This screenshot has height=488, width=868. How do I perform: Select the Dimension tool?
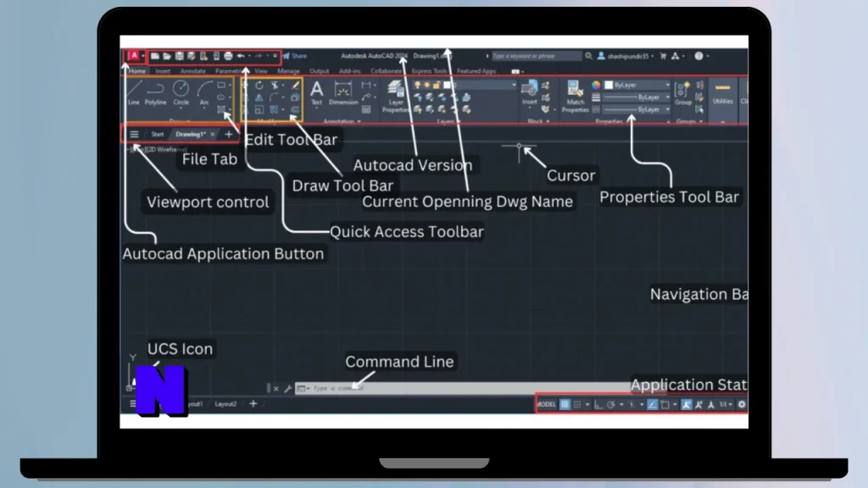pos(343,92)
